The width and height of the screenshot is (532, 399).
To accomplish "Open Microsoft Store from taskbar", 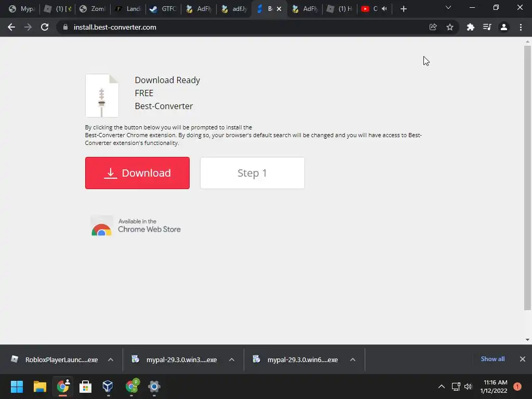I will click(85, 387).
